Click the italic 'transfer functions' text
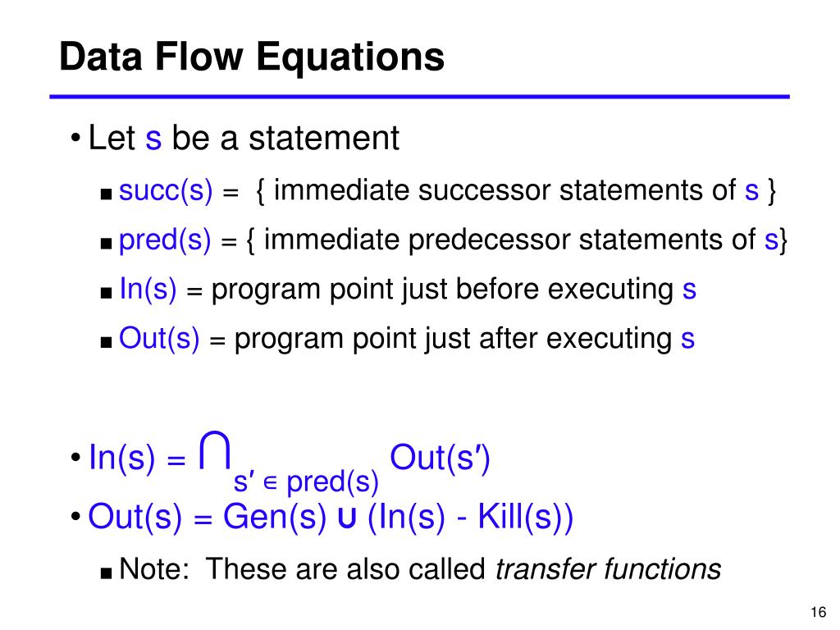Viewport: 840px width, 630px height. [x=608, y=569]
